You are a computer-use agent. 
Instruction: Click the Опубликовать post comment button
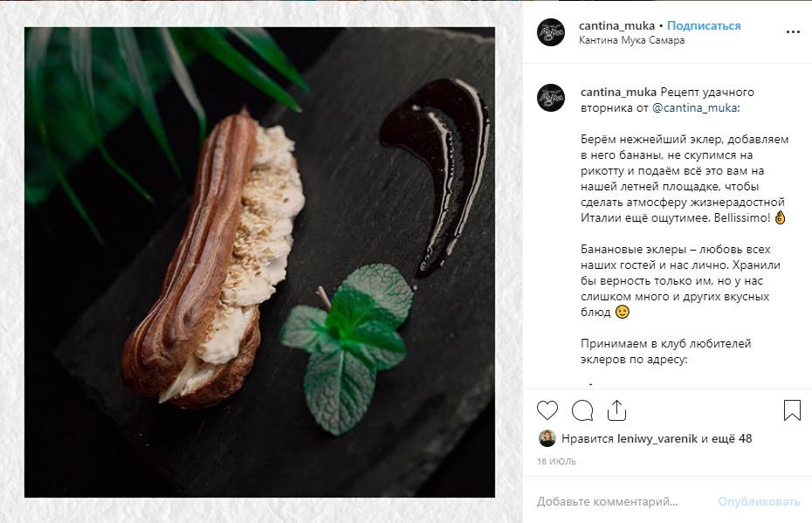tap(759, 501)
